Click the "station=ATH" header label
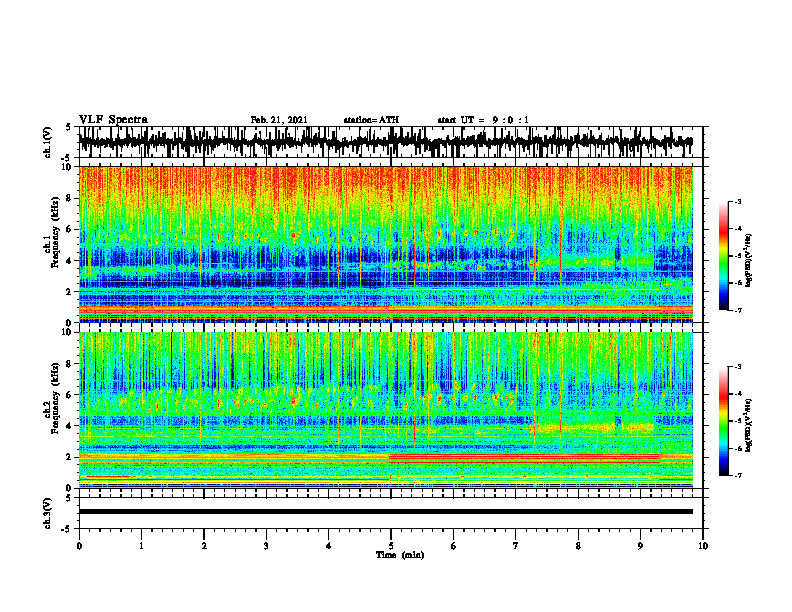Viewport: 792px width, 612px height. pos(371,120)
